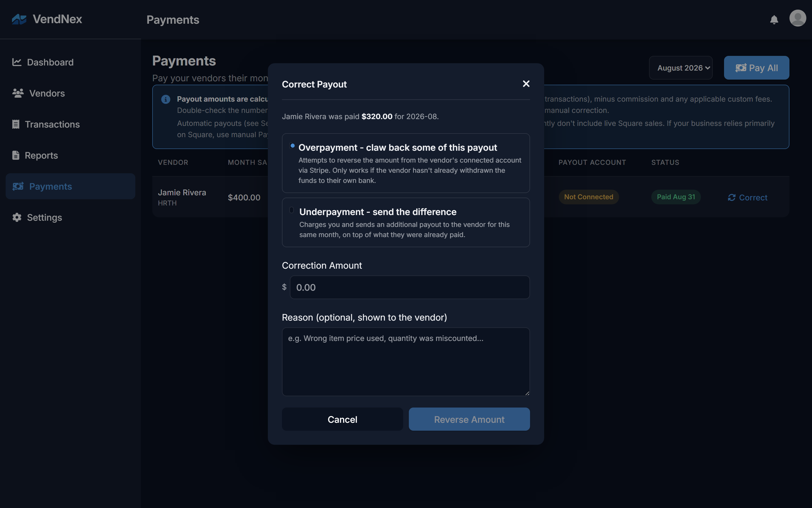Click the Payments money icon in sidebar
This screenshot has width=812, height=508.
pyautogui.click(x=18, y=186)
